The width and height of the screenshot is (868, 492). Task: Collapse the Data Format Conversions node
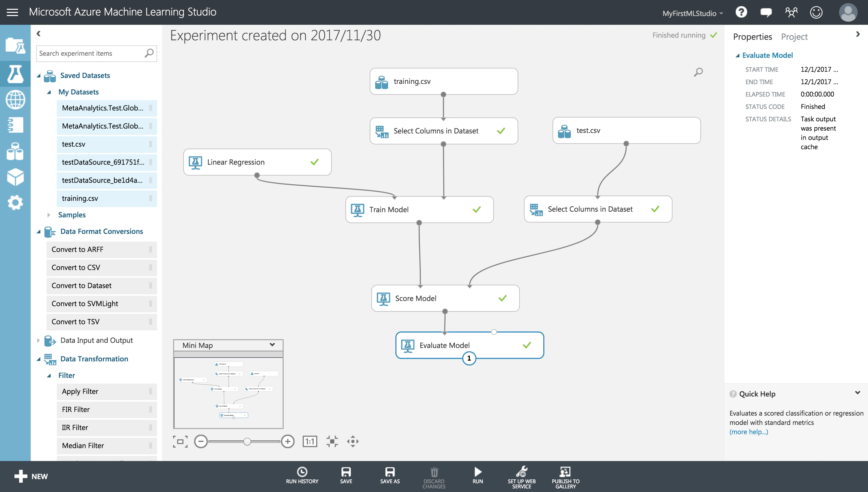tap(38, 232)
